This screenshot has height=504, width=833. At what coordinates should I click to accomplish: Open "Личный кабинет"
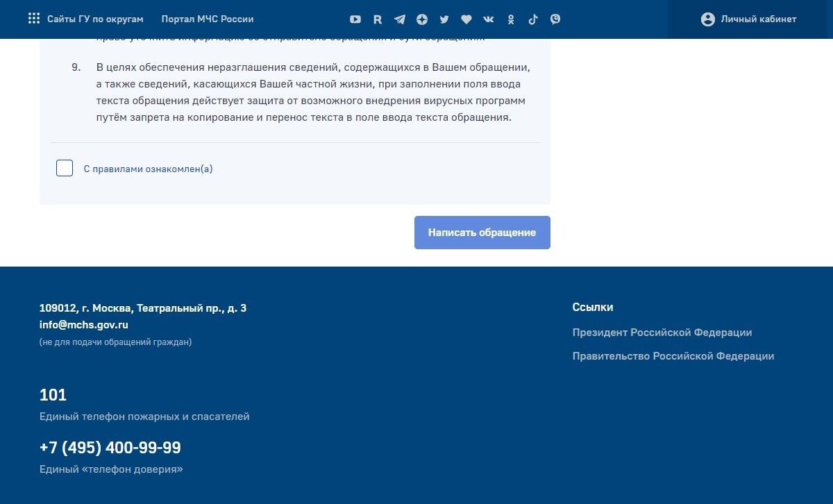coord(759,19)
